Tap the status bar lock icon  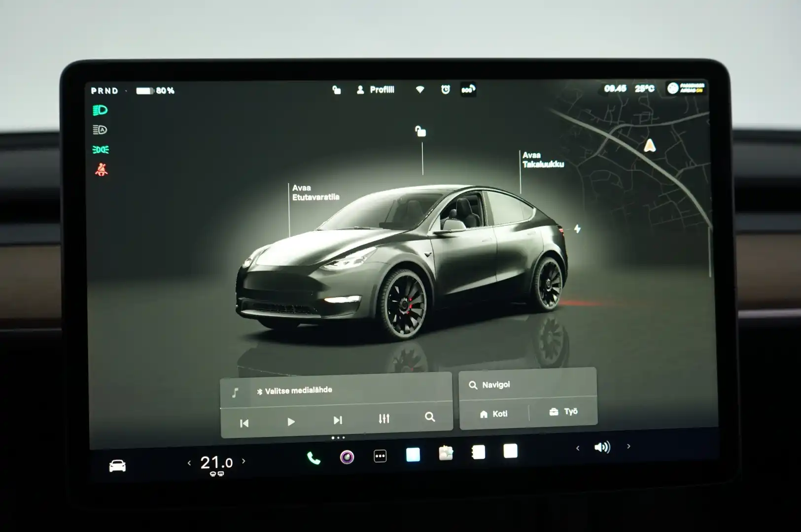coord(337,90)
